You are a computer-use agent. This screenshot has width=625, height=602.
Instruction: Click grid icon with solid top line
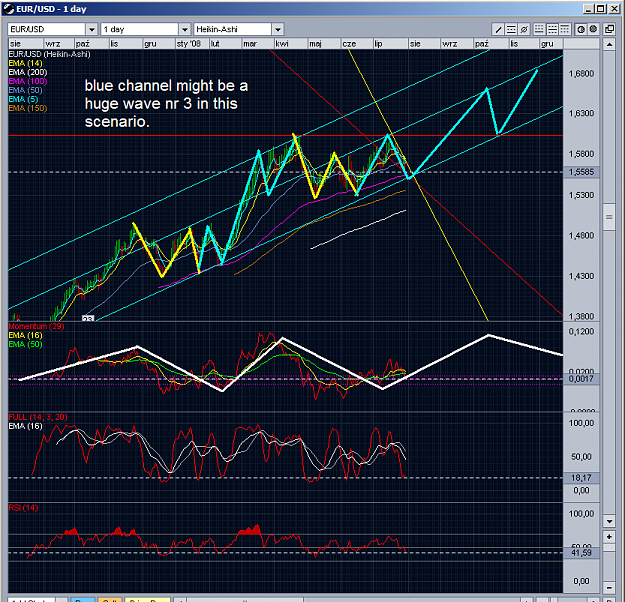click(x=565, y=29)
